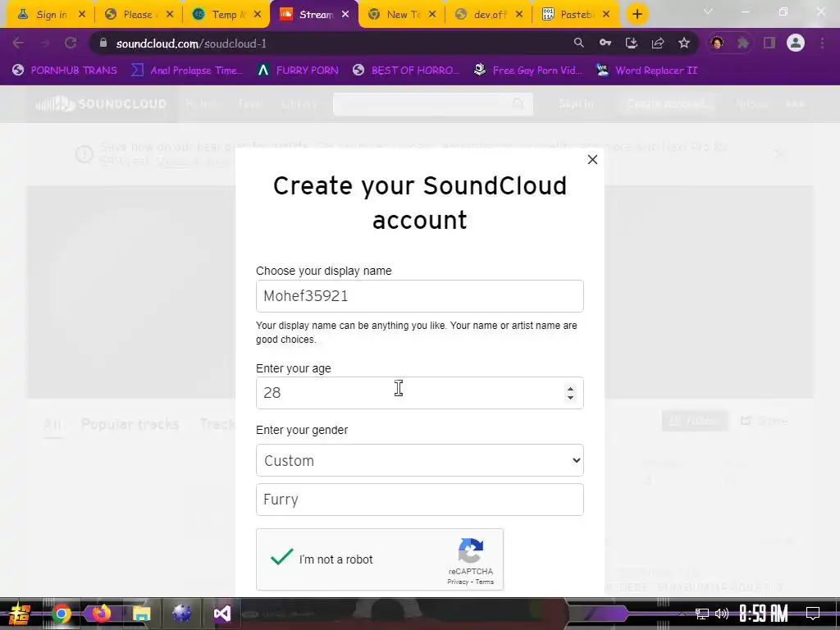Launch Firefox from the taskbar

[x=101, y=614]
